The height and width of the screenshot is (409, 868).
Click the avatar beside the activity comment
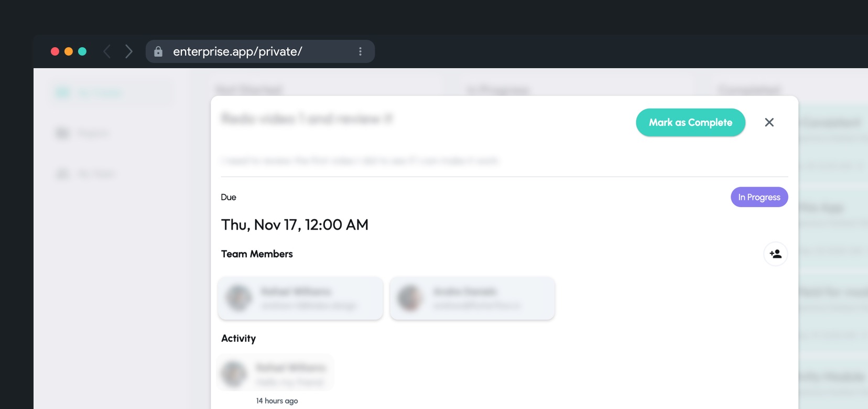(234, 374)
